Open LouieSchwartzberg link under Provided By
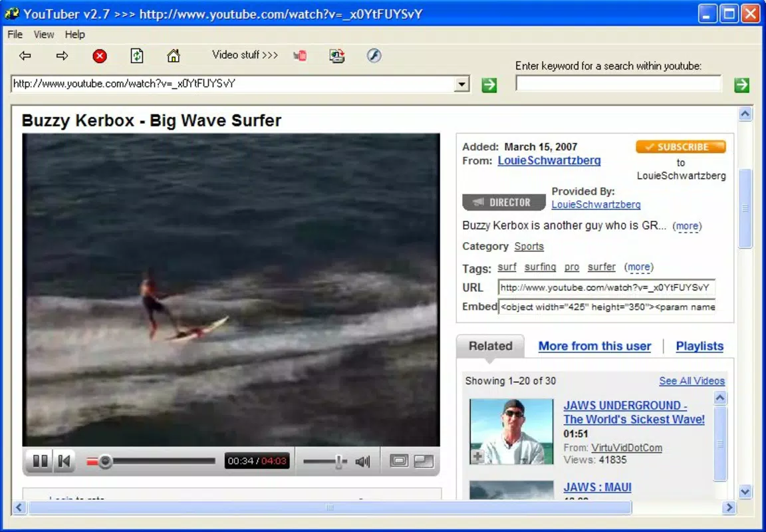This screenshot has height=532, width=766. [x=596, y=205]
